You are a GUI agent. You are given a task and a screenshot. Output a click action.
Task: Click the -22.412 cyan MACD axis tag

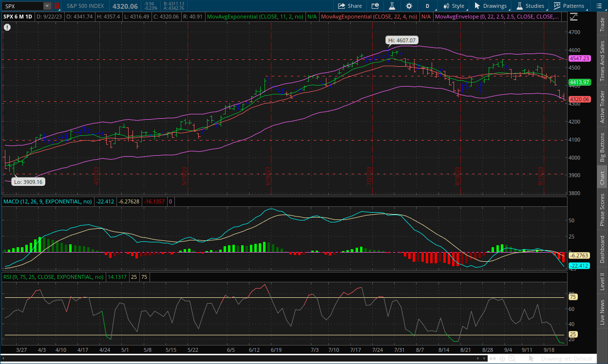pos(580,266)
